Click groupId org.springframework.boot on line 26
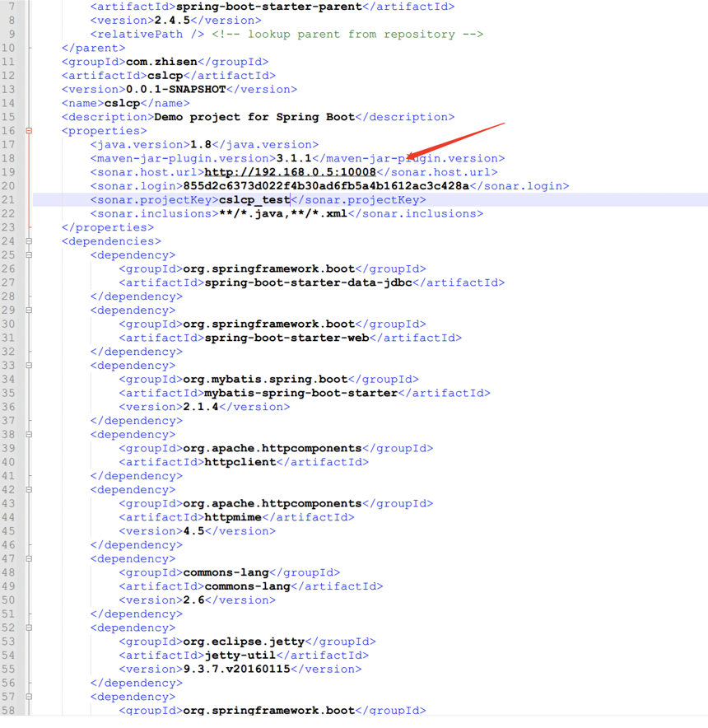The height and width of the screenshot is (728, 708). click(x=269, y=268)
